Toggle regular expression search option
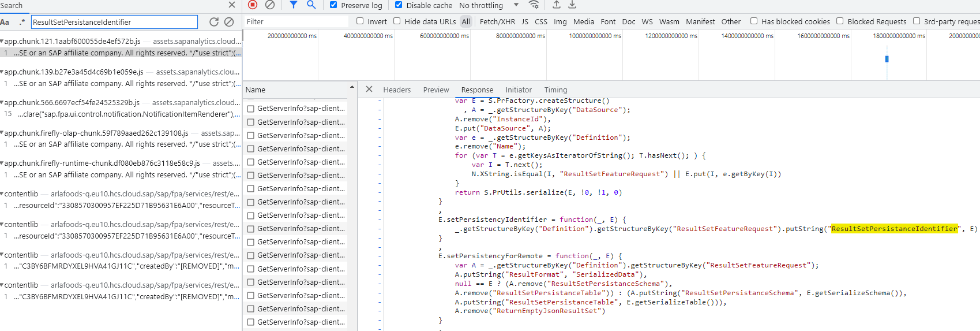This screenshot has width=980, height=331. (22, 22)
